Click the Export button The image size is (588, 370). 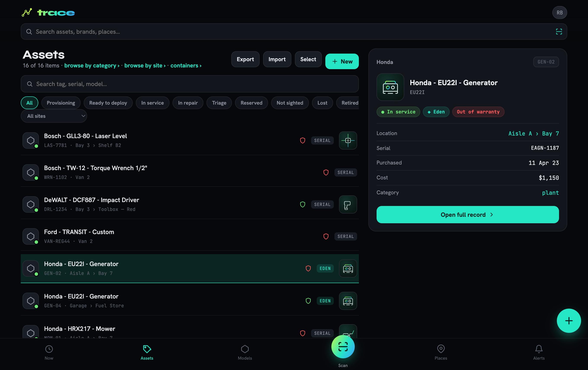245,59
